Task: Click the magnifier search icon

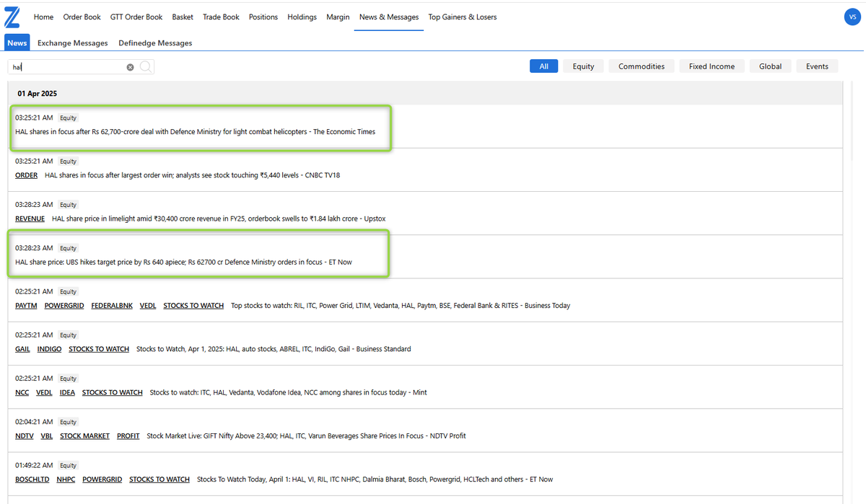Action: point(146,67)
